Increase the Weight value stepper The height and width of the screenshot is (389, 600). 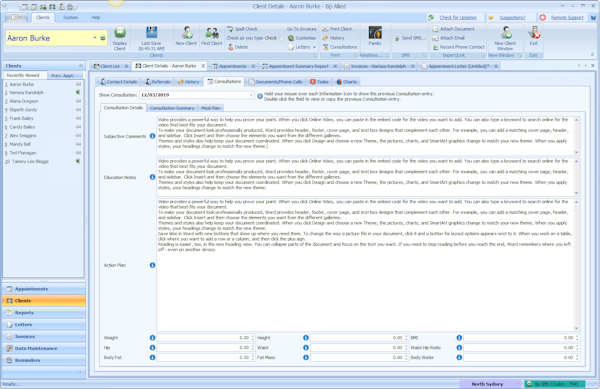click(253, 336)
